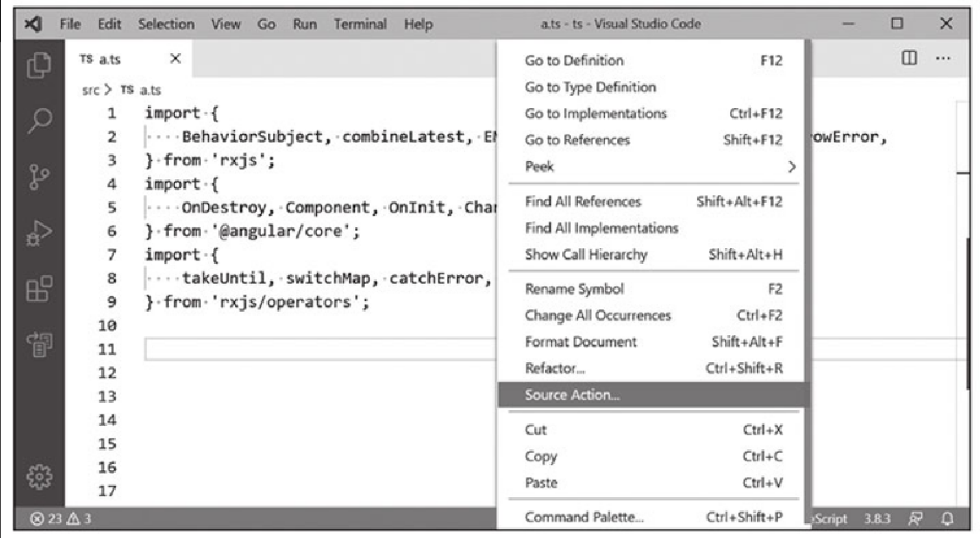Choose Go to Definition from context menu
The width and height of the screenshot is (980, 538).
coord(653,61)
